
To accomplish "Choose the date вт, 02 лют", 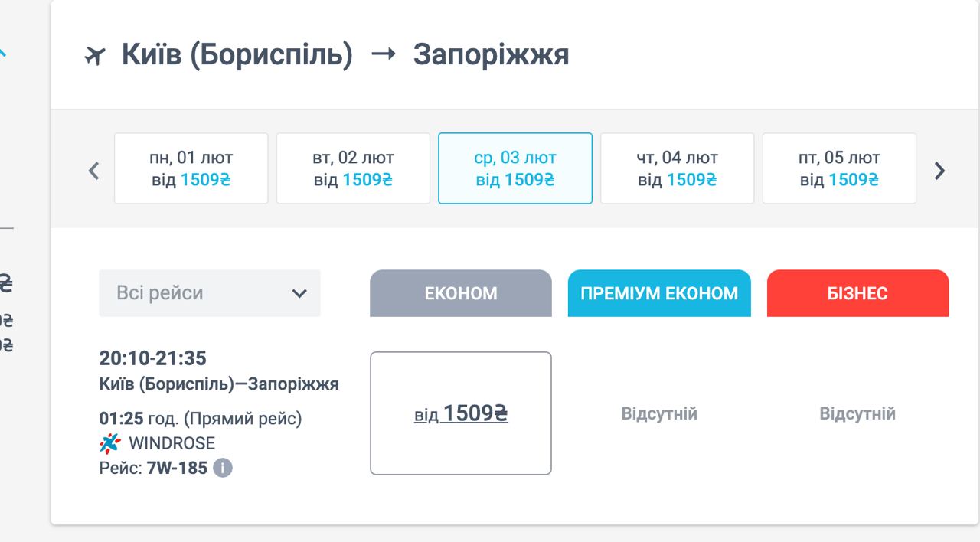I will [x=353, y=168].
